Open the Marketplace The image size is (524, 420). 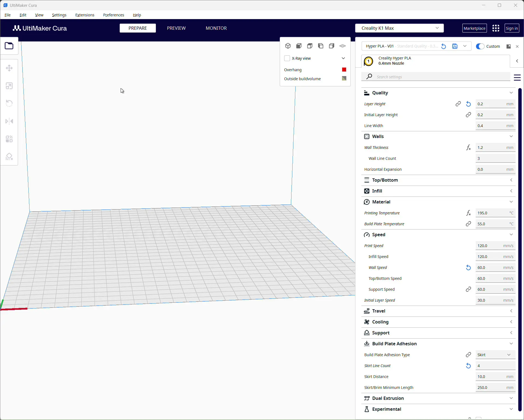point(474,28)
